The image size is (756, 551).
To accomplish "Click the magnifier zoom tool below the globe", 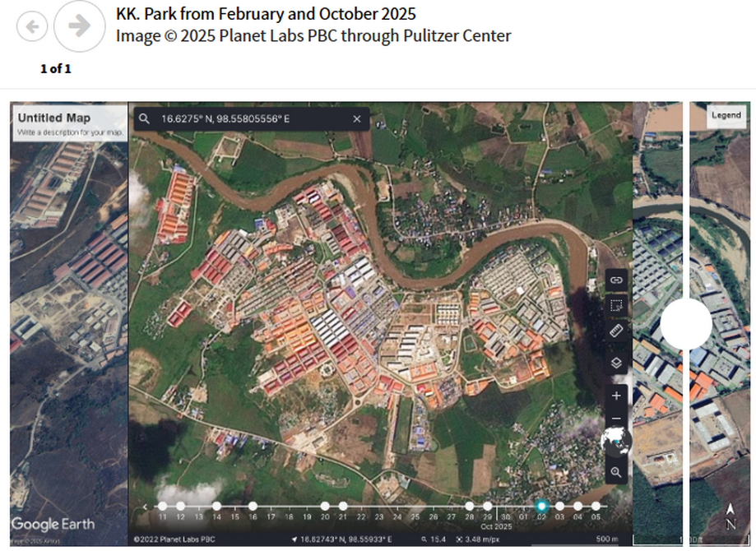I will tap(616, 472).
